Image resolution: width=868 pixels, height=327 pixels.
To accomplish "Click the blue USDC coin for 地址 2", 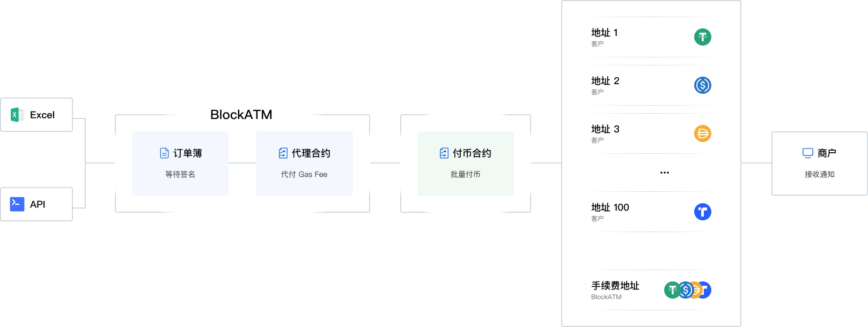I will [703, 85].
